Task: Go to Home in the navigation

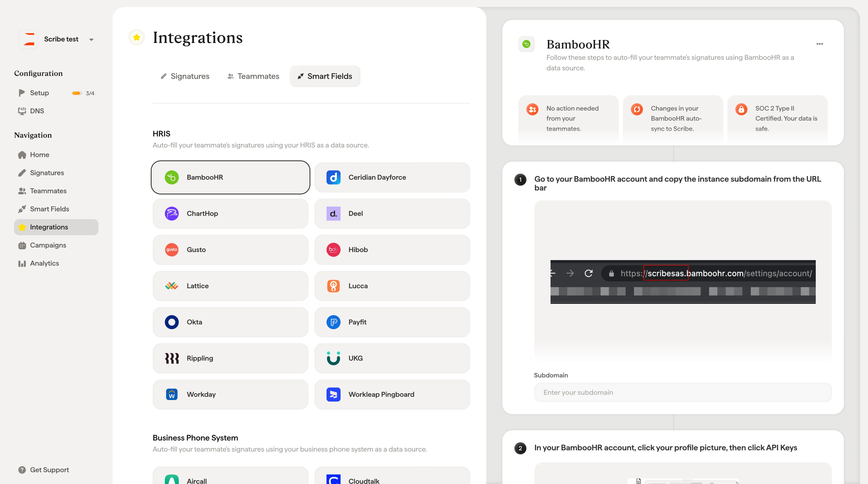Action: [x=39, y=155]
